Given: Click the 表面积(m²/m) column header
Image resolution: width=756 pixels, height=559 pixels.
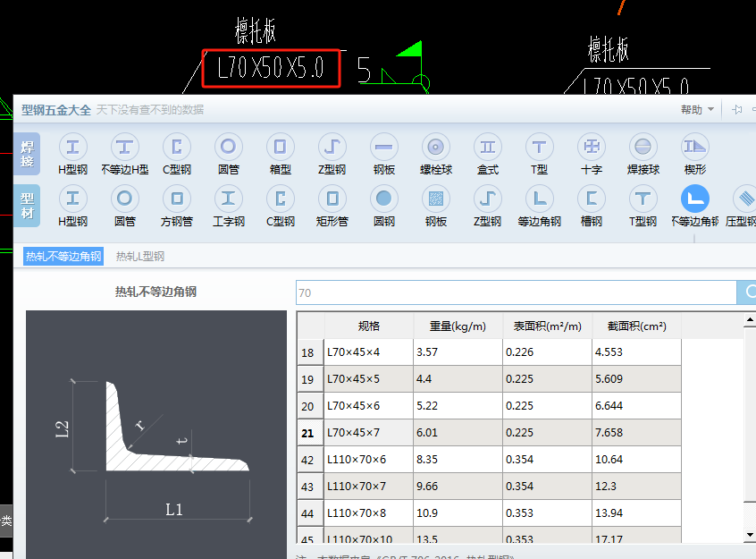Looking at the screenshot, I should coord(547,326).
